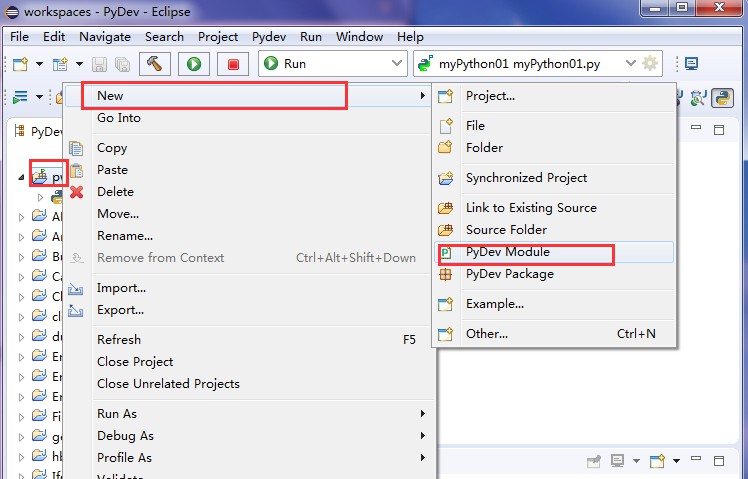
Task: Click the open console icon in the bottom panel
Action: click(657, 461)
